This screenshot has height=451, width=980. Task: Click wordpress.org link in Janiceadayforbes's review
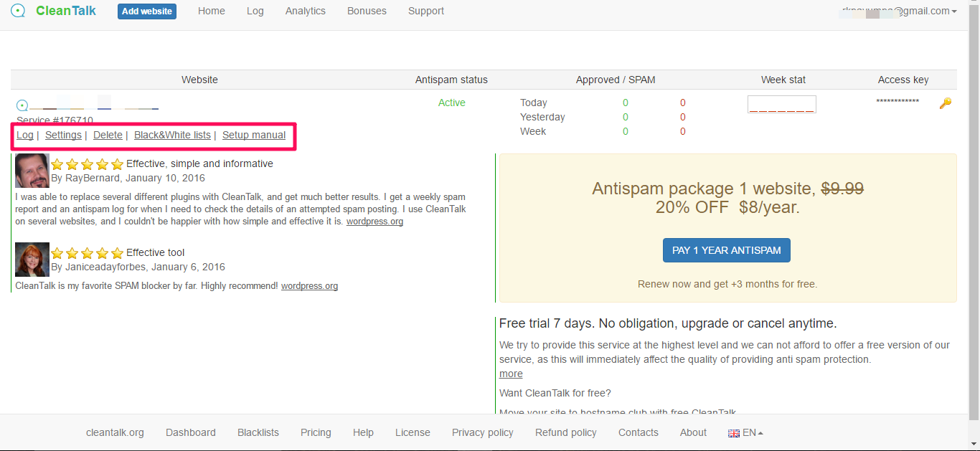click(x=309, y=286)
